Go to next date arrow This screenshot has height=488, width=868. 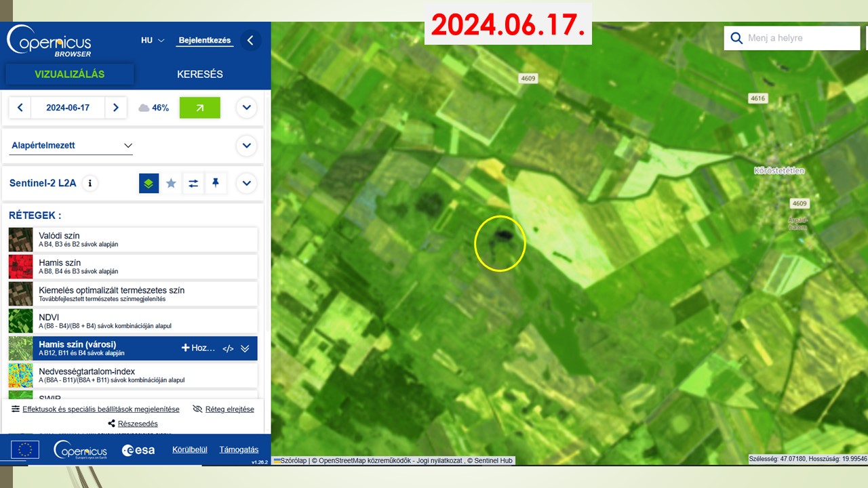pos(116,108)
